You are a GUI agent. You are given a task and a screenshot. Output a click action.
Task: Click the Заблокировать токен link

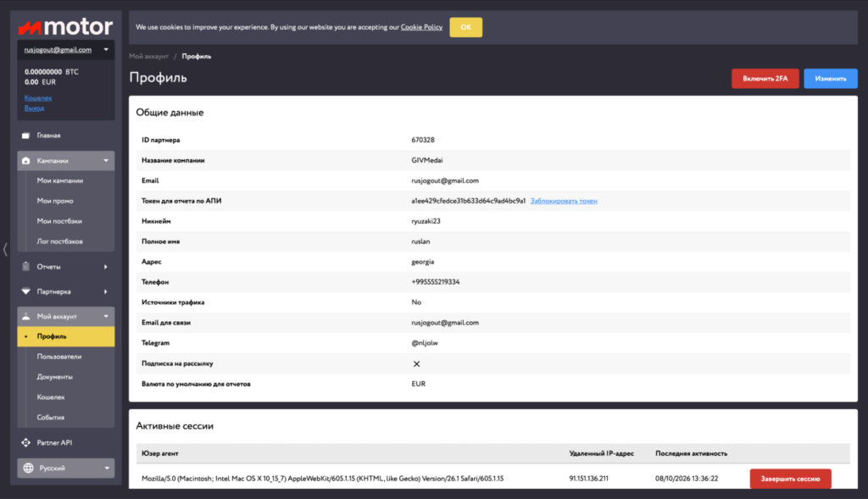pyautogui.click(x=564, y=201)
